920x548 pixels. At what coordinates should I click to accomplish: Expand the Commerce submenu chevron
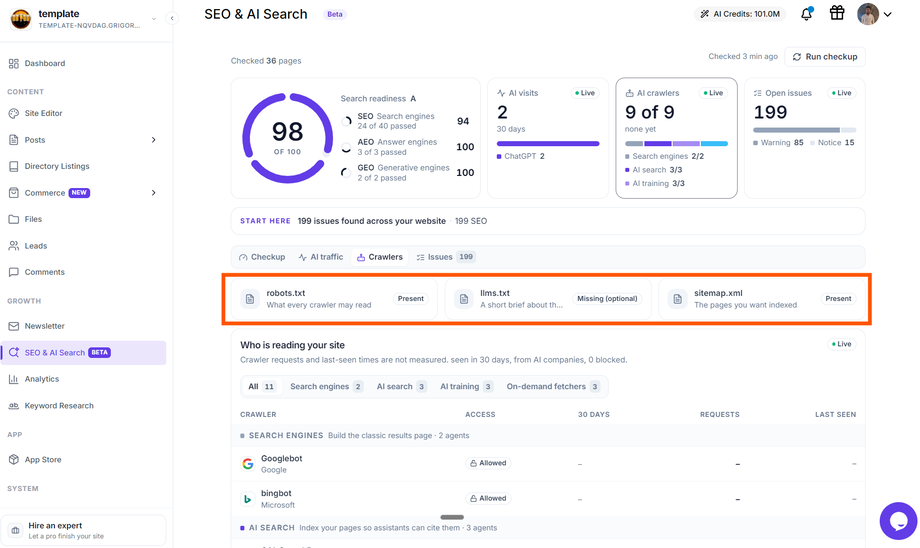point(153,192)
